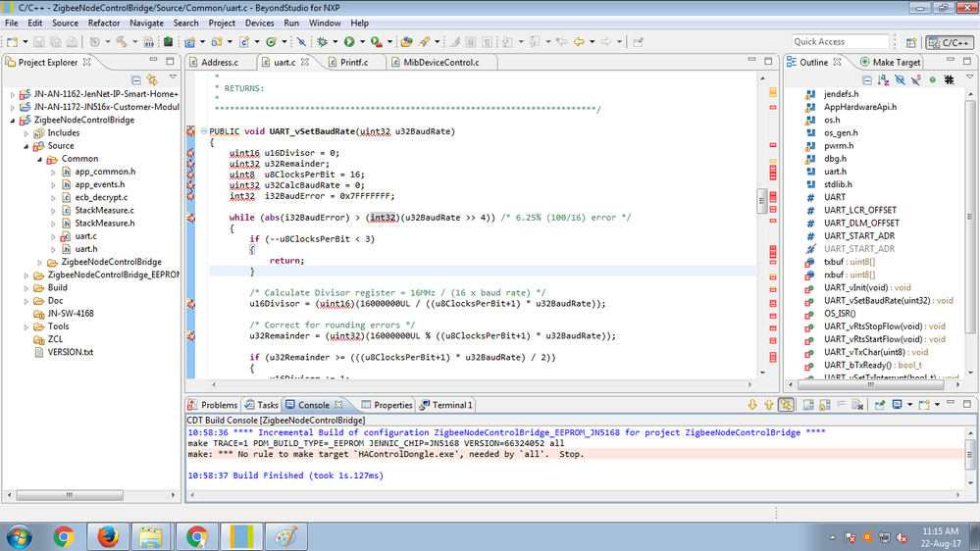Open Firefox from the Windows taskbar

pyautogui.click(x=108, y=536)
